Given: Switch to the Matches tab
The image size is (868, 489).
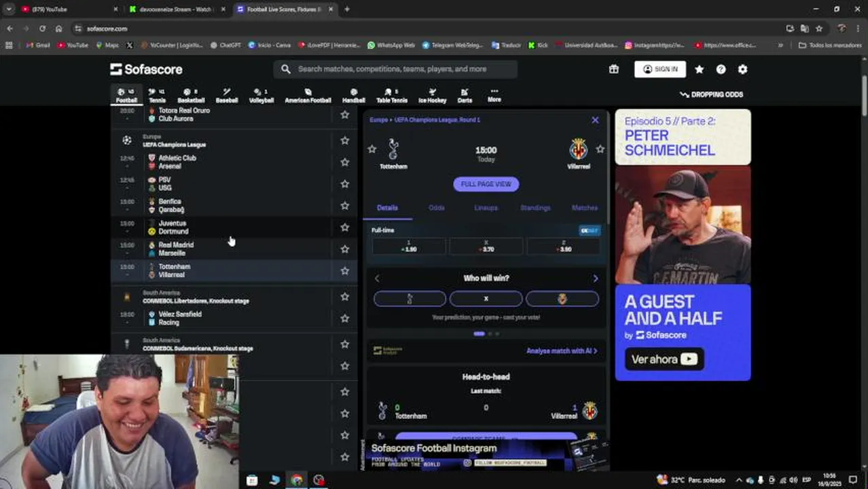Looking at the screenshot, I should pyautogui.click(x=585, y=208).
